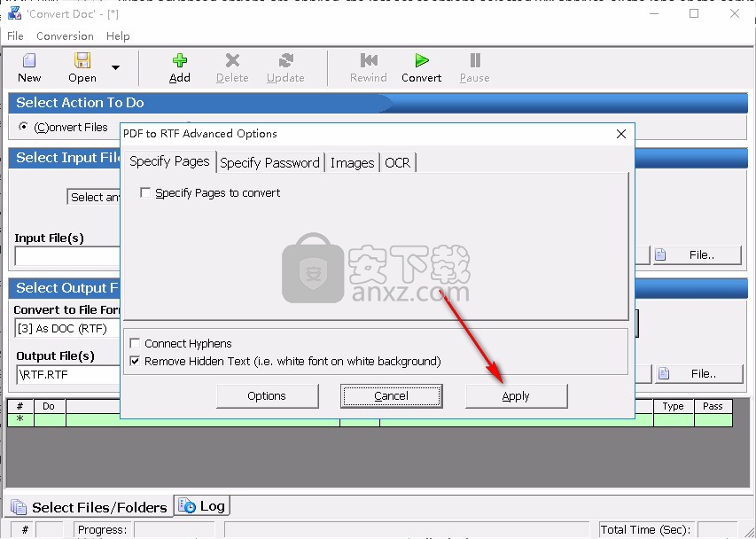This screenshot has height=539, width=756.
Task: Click the Add toolbar icon
Action: [x=180, y=61]
